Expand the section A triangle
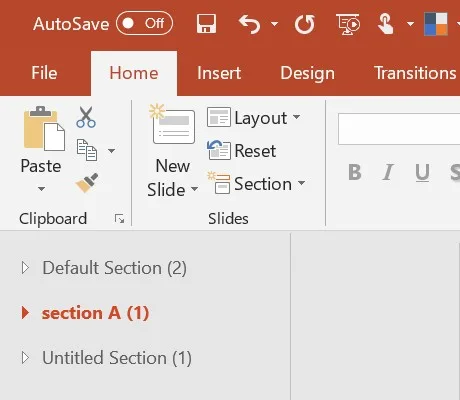The width and height of the screenshot is (460, 400). click(25, 313)
